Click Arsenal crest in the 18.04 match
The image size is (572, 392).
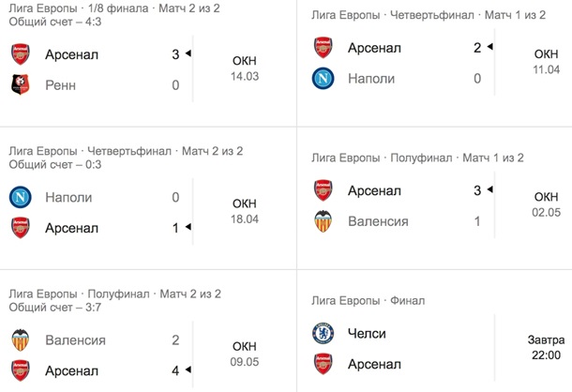[21, 228]
